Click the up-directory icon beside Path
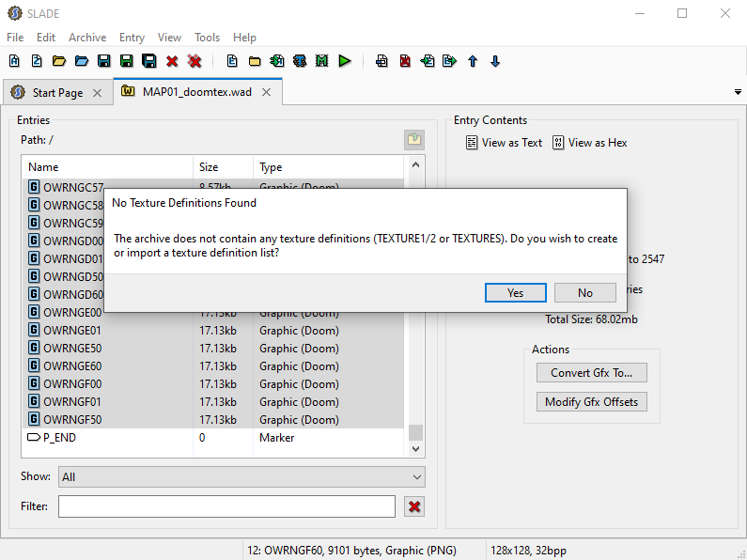The image size is (747, 560). [x=414, y=140]
